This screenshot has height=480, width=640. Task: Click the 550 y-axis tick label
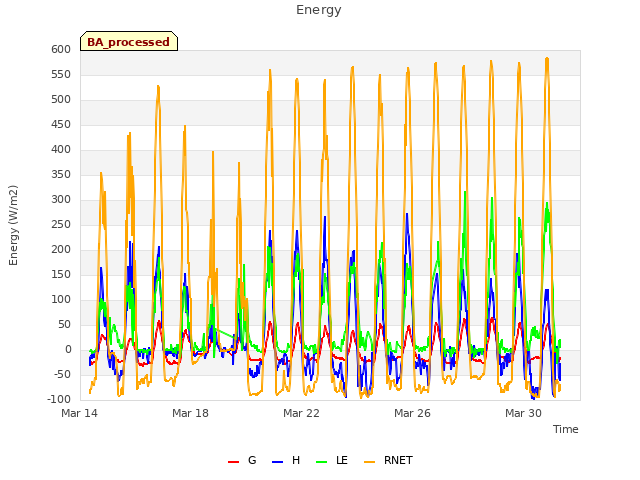(x=61, y=75)
